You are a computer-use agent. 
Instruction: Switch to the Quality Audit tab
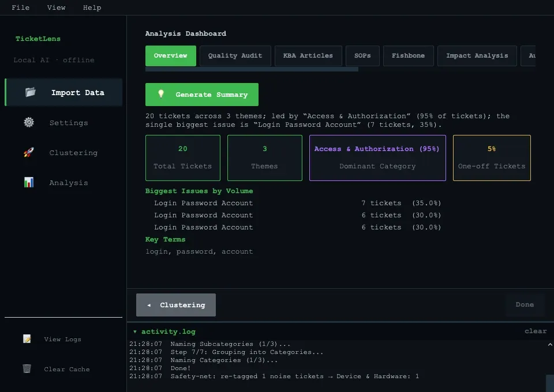(235, 56)
